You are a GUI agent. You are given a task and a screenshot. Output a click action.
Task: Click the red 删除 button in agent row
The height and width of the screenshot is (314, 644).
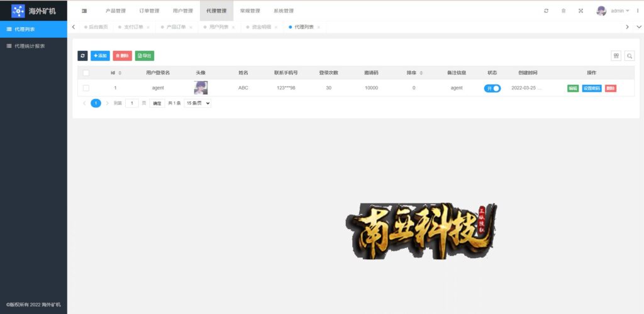[611, 88]
